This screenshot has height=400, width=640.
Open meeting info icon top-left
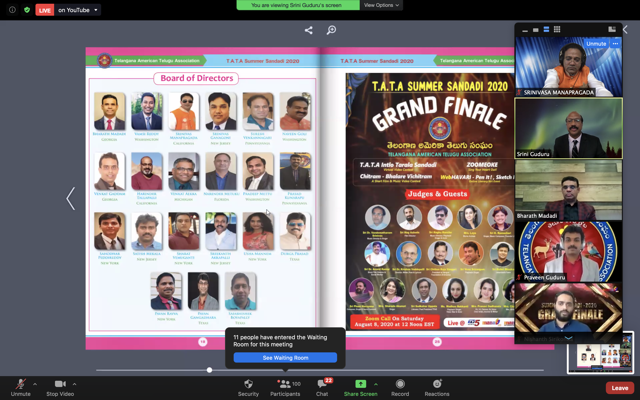tap(12, 10)
